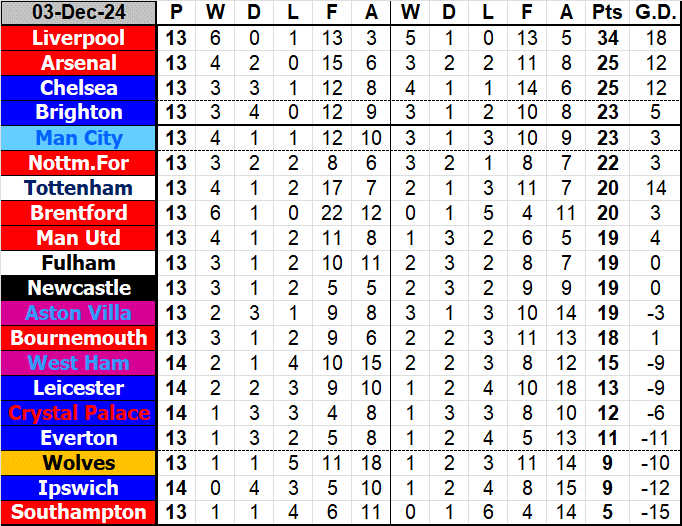Click the P column header
Image resolution: width=682 pixels, height=526 pixels.
(176, 13)
